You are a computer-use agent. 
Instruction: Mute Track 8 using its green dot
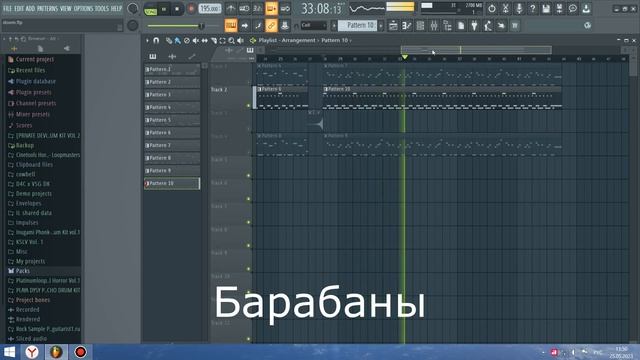pyautogui.click(x=248, y=246)
